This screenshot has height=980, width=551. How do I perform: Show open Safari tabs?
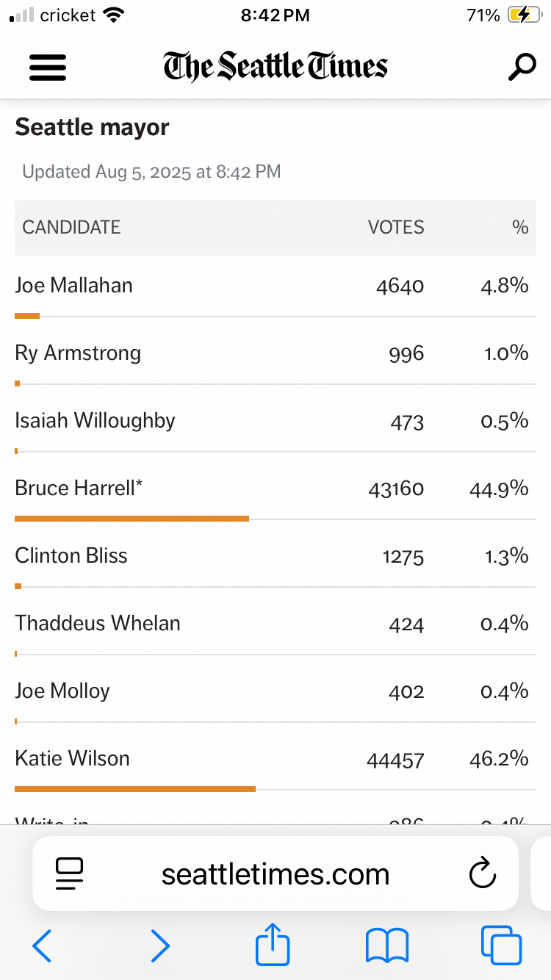click(501, 945)
